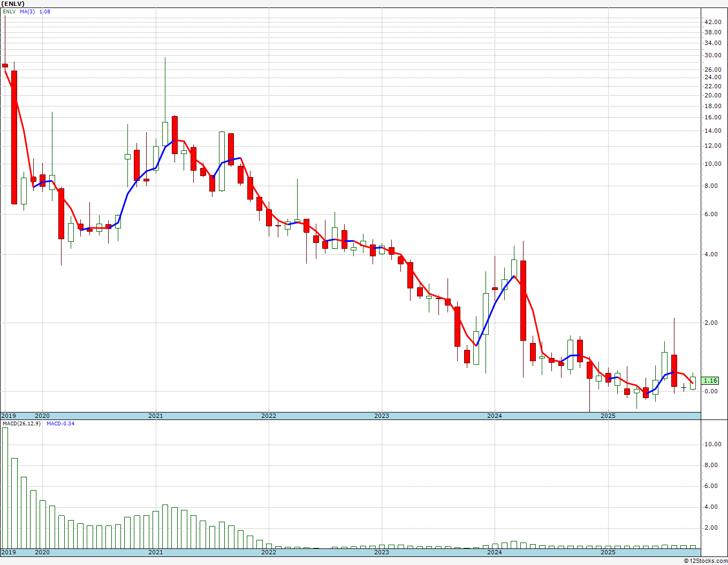Screen dimensions: 728x565
Task: Select the MACD(26,12,9) indicator label
Action: point(21,424)
